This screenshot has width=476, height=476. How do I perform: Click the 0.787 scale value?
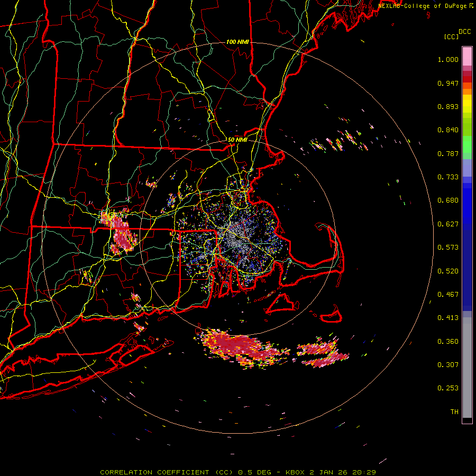(x=448, y=153)
